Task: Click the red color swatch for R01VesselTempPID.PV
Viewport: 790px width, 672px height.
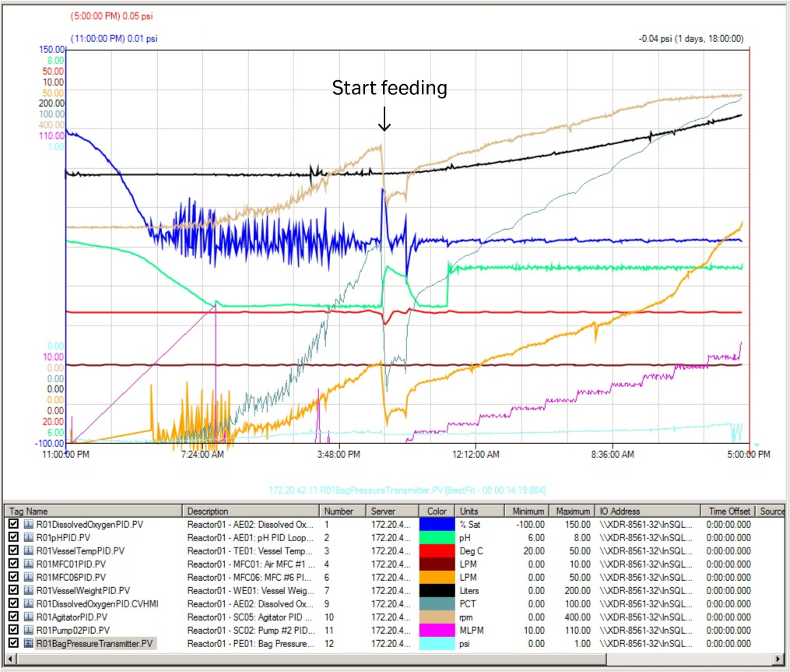Action: coord(436,551)
